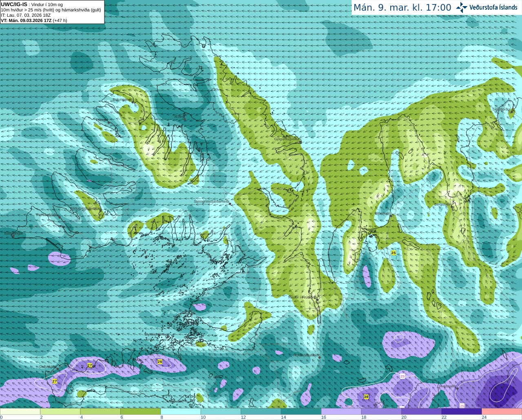This screenshot has height=420, width=522.
Task: Select the forecast time title Mán. 9. mar. kl. 17:00
Action: click(402, 8)
